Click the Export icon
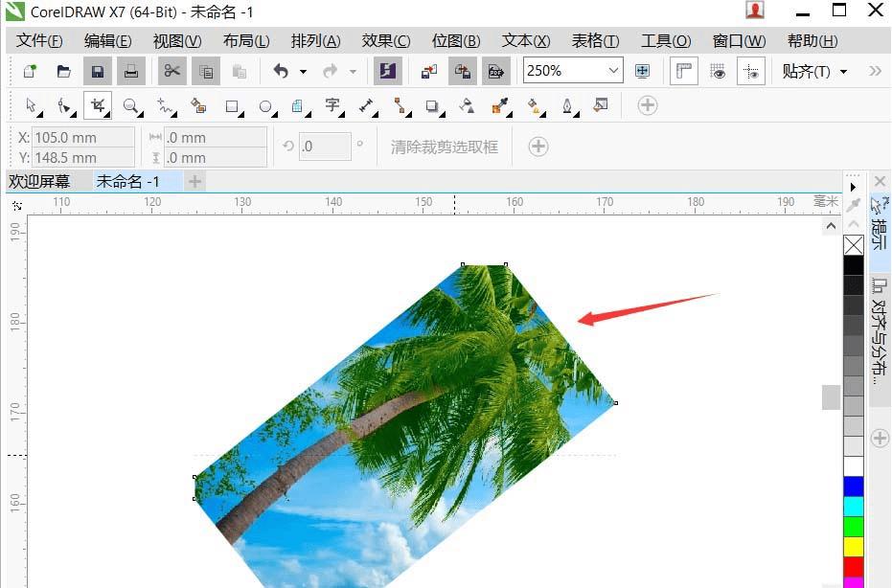This screenshot has height=588, width=892. coord(462,71)
